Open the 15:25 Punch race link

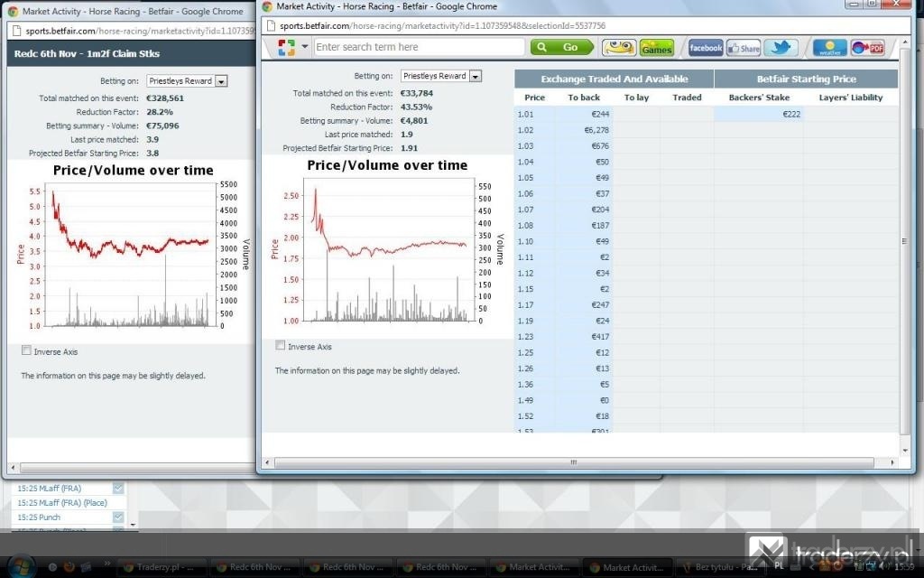[x=39, y=517]
